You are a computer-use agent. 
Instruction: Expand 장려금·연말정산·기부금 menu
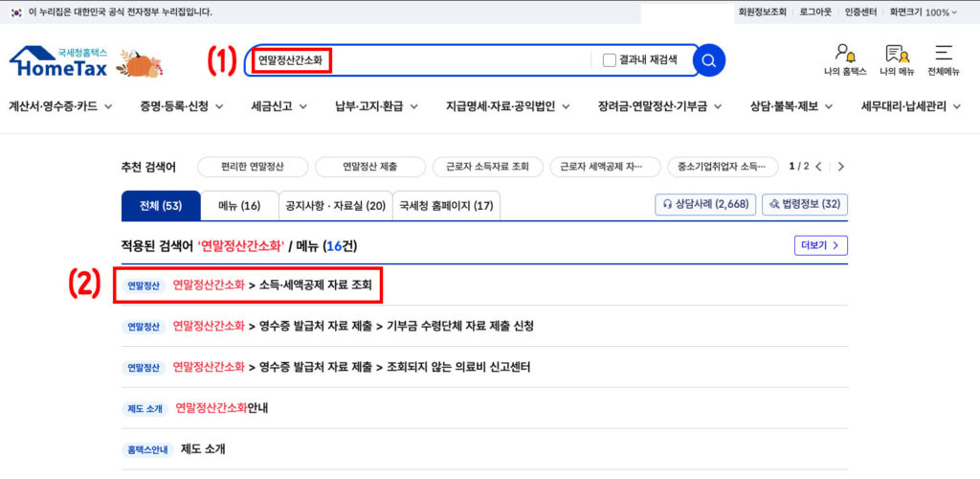coord(660,106)
